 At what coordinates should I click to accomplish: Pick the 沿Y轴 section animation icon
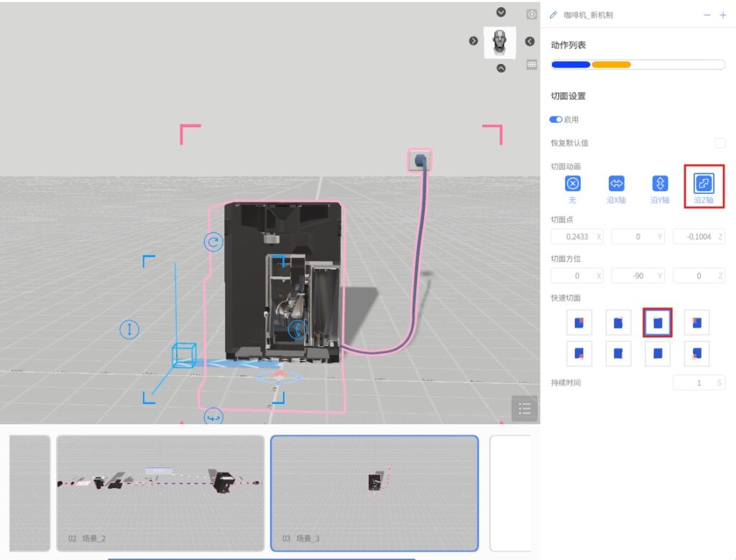coord(660,184)
